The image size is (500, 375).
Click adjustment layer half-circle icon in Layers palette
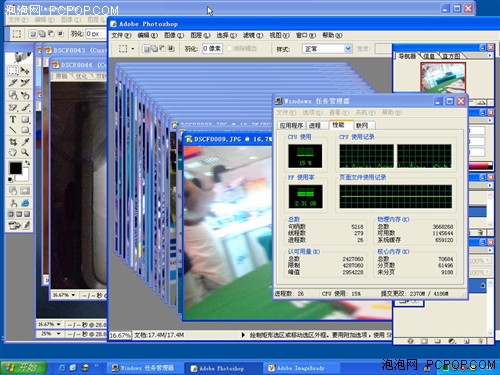[x=452, y=341]
